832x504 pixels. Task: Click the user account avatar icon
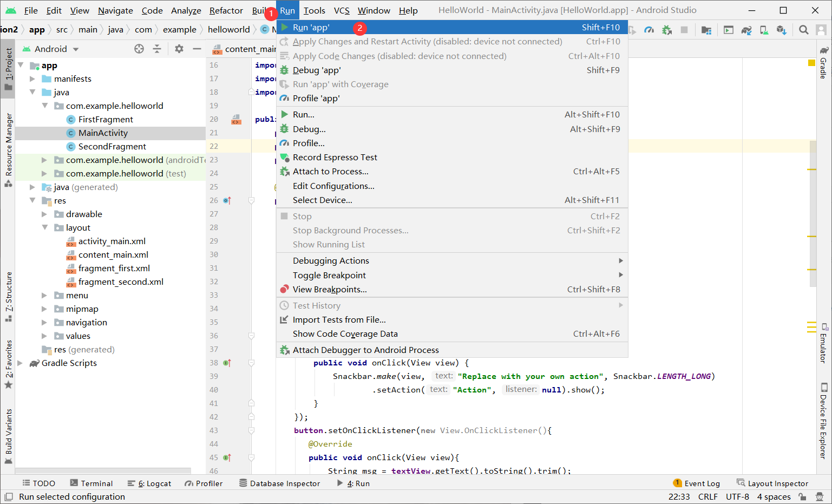821,30
